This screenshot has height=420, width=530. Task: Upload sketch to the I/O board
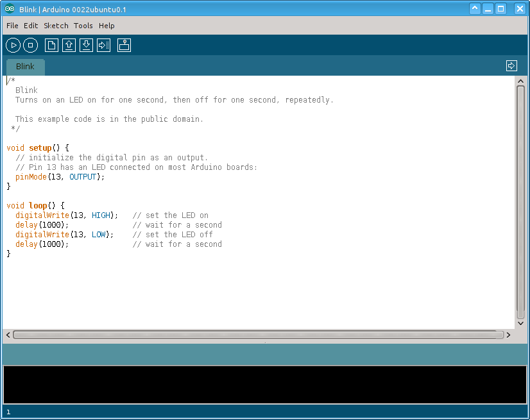coord(104,46)
